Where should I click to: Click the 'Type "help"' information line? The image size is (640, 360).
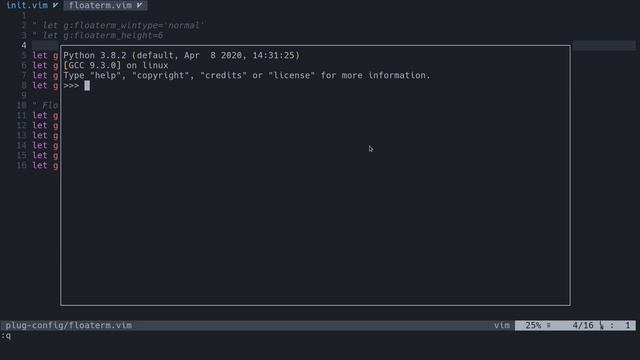247,76
